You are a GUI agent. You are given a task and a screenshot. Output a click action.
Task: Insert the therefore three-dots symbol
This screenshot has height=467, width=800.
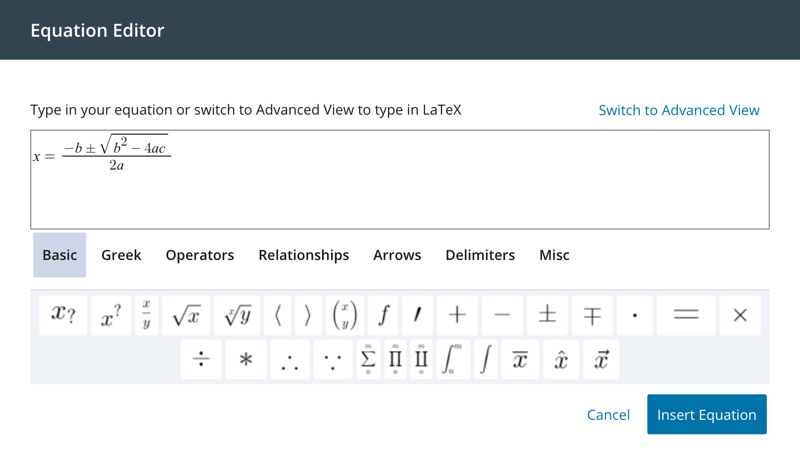point(290,360)
